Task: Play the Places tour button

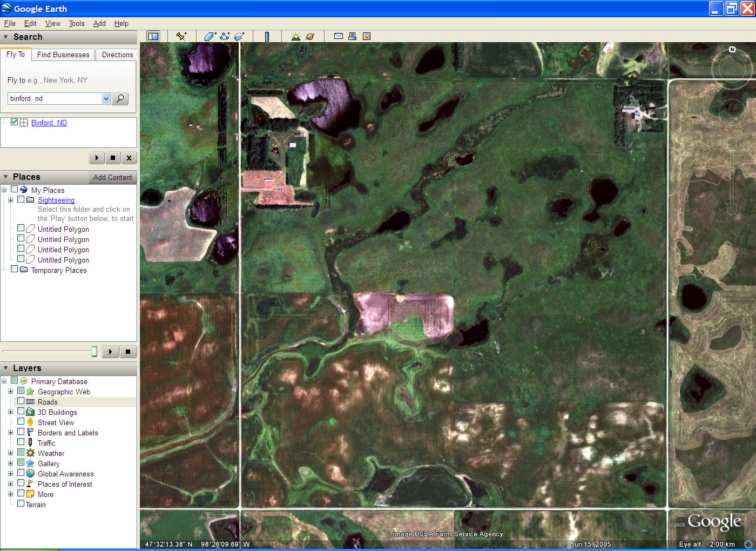Action: click(x=110, y=352)
